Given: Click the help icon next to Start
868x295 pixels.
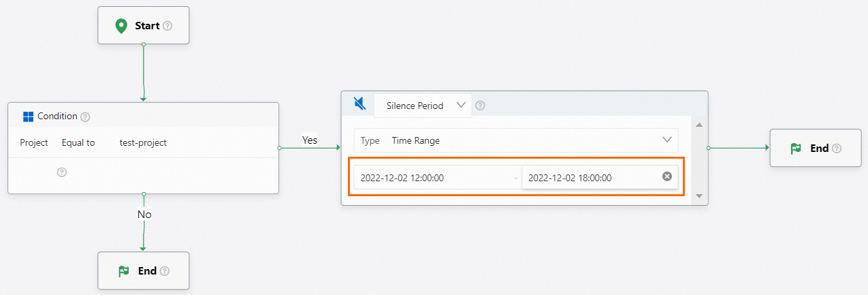Looking at the screenshot, I should [167, 26].
